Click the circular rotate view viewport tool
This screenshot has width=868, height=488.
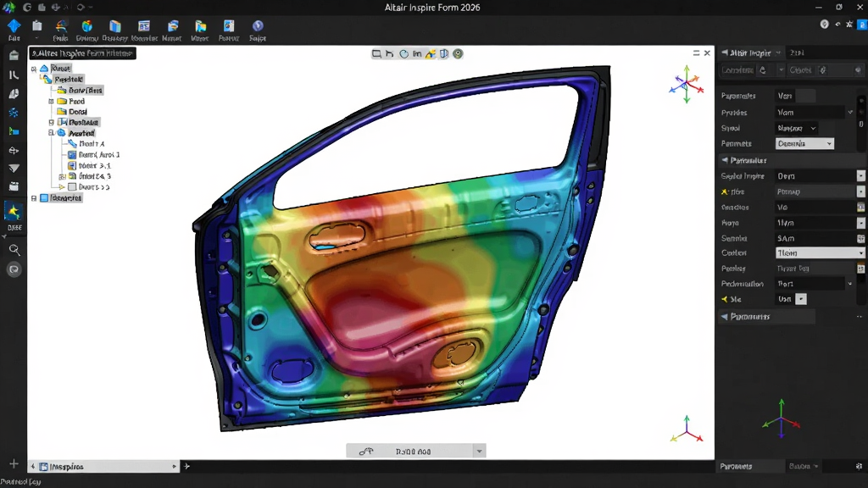point(403,53)
